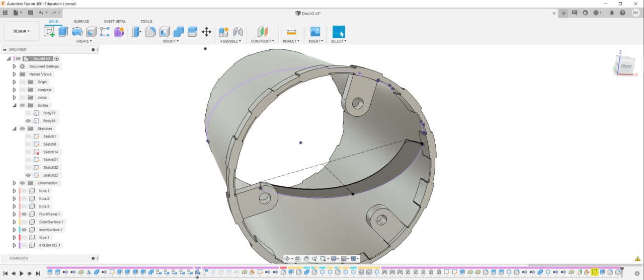The image size is (644, 280).
Task: Open the ASSEMBLE menu
Action: click(230, 41)
